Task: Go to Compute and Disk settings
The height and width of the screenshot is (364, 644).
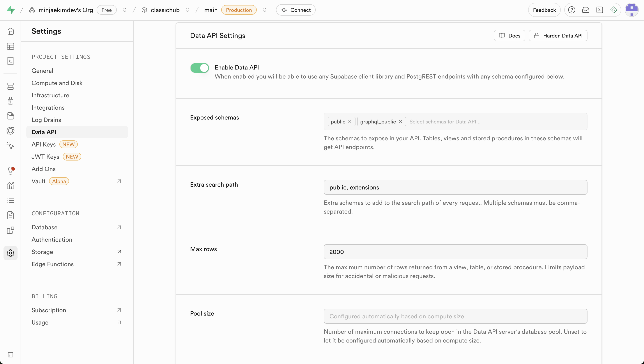Action: [57, 83]
